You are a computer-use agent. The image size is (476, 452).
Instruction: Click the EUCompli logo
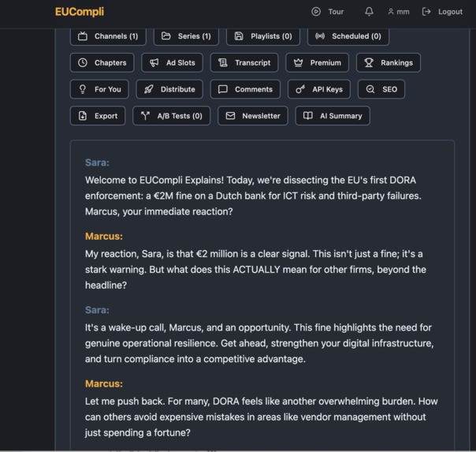tap(80, 12)
